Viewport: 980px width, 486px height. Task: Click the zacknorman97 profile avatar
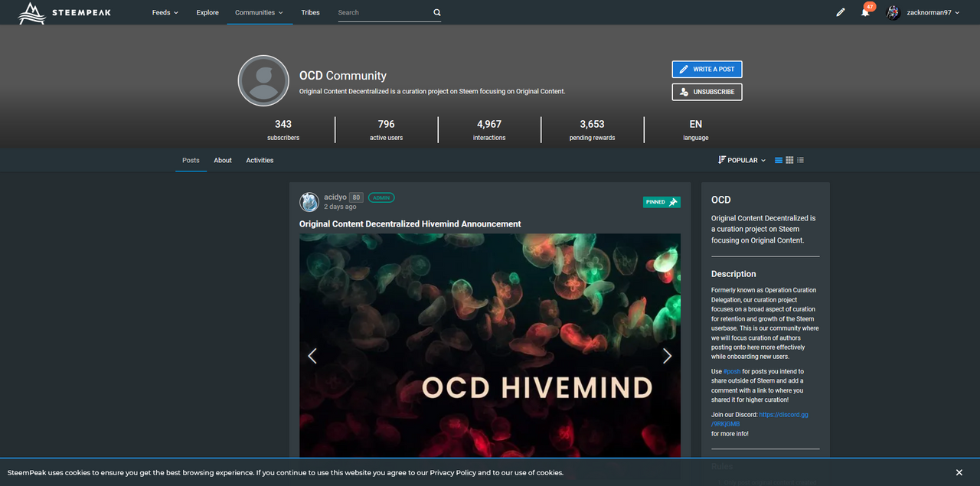[893, 12]
